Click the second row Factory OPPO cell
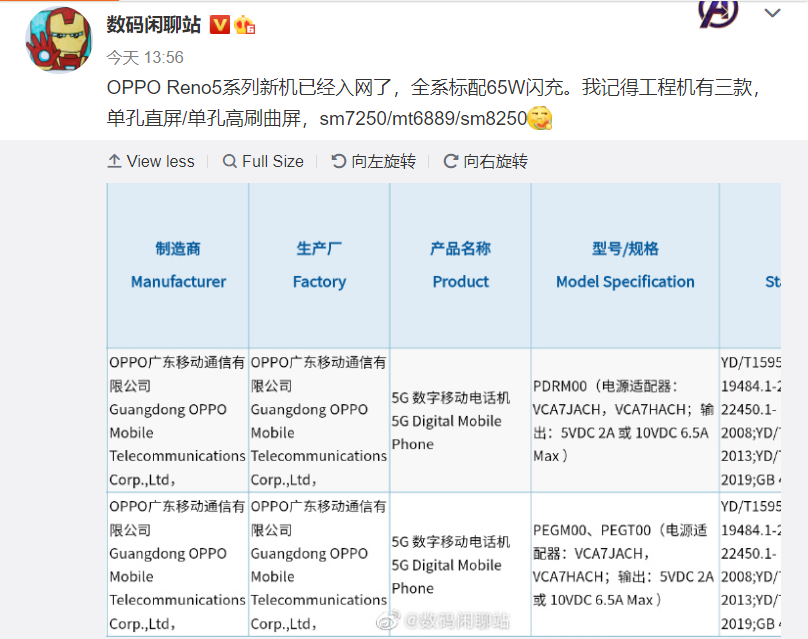Viewport: 808px width, 639px height. 319,565
